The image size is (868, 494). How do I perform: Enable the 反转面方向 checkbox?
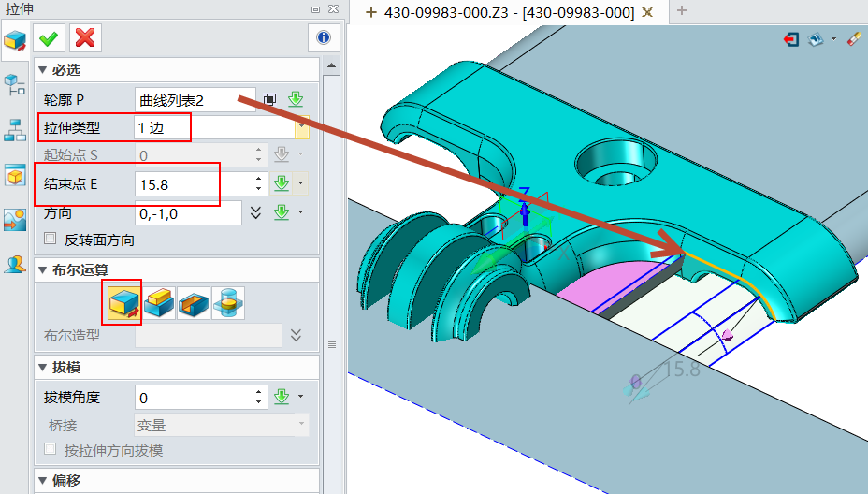coord(51,240)
